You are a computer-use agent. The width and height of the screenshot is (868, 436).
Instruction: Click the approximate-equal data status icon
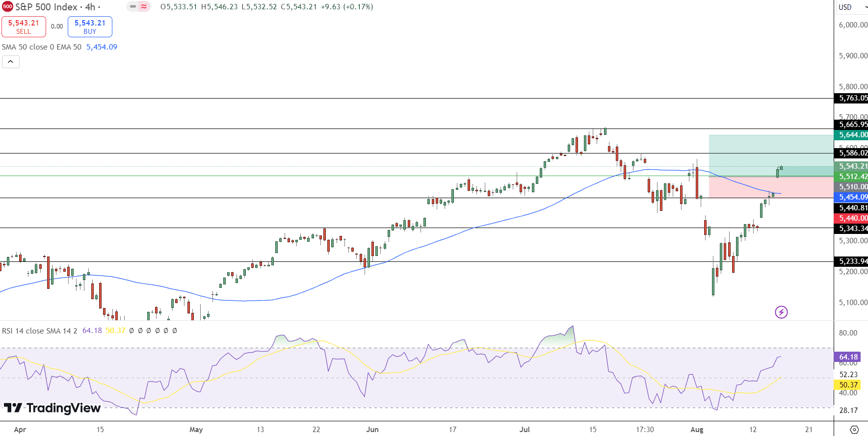pyautogui.click(x=144, y=7)
